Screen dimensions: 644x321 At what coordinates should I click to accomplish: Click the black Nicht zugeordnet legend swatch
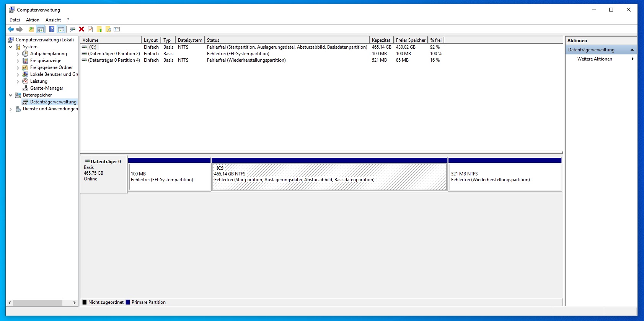pos(85,302)
